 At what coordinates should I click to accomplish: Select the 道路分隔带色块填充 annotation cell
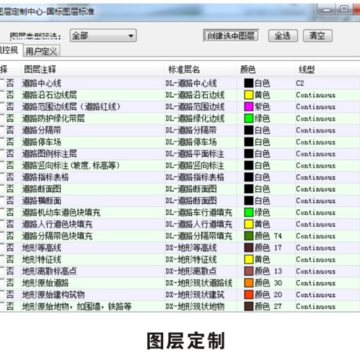coord(57,236)
